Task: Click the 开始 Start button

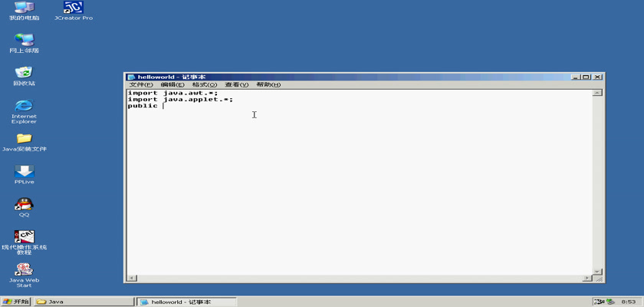Action: coord(15,302)
